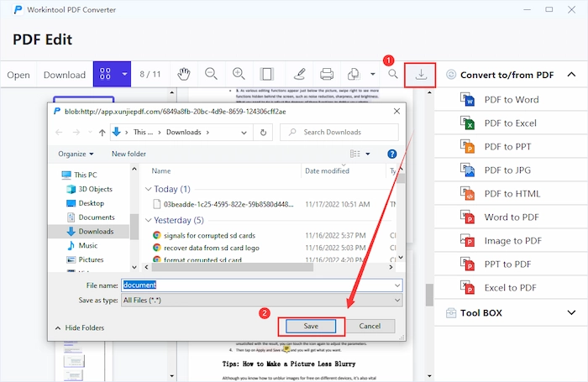Collapse the Yesterday (5) group
The height and width of the screenshot is (382, 588).
click(148, 220)
